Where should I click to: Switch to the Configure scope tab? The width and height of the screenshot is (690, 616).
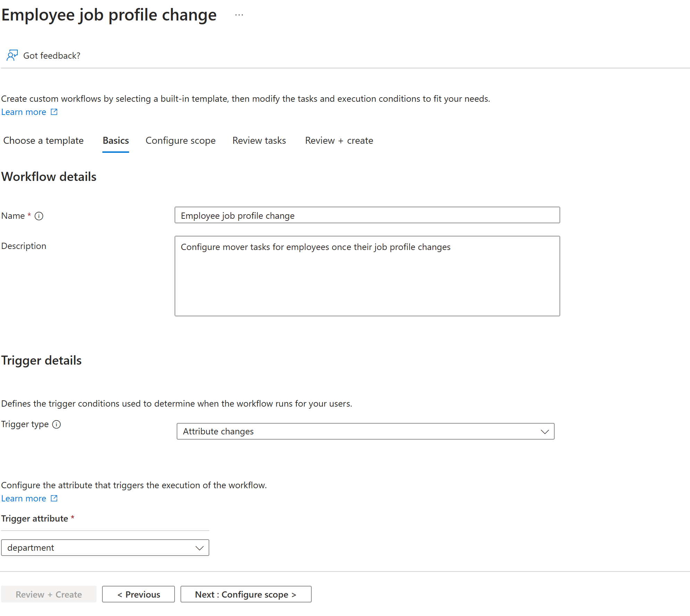(x=179, y=141)
